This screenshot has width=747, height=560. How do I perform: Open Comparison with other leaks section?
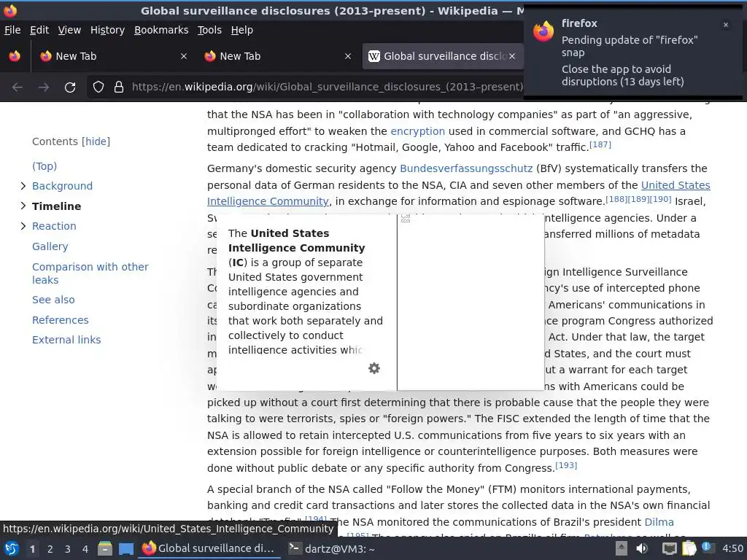pyautogui.click(x=90, y=273)
